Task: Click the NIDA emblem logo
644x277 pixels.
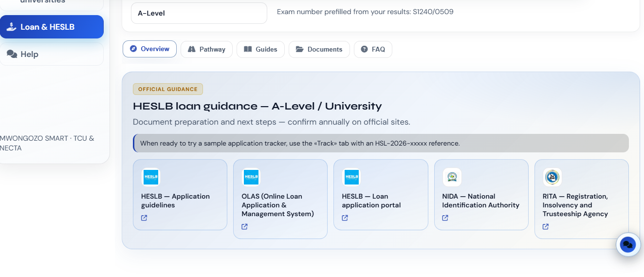Action: [452, 177]
